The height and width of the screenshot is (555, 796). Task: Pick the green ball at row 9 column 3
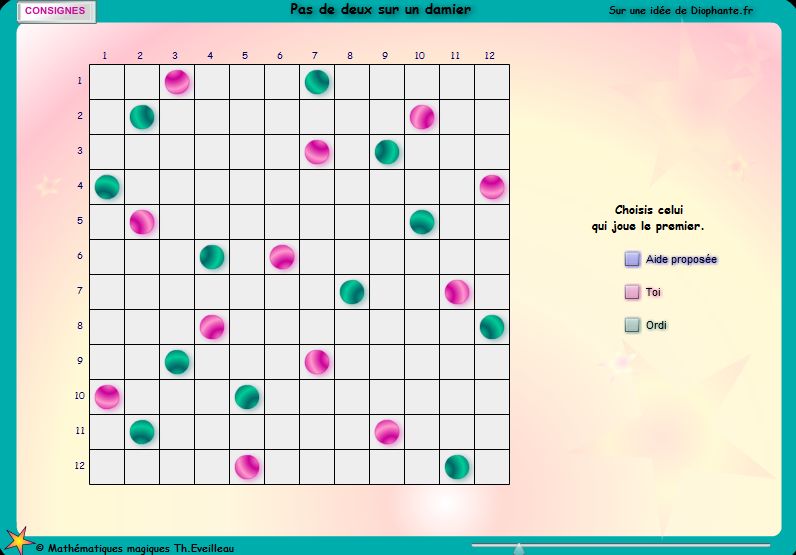(177, 363)
